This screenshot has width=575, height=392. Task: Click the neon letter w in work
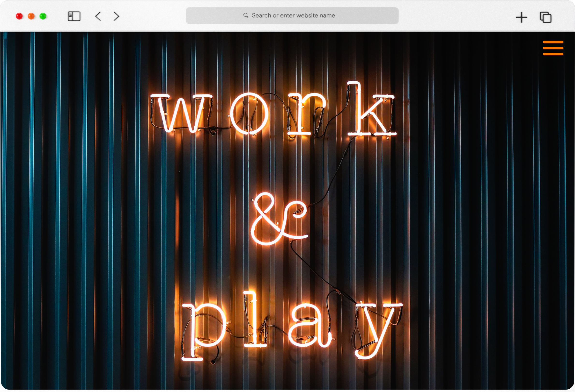182,113
